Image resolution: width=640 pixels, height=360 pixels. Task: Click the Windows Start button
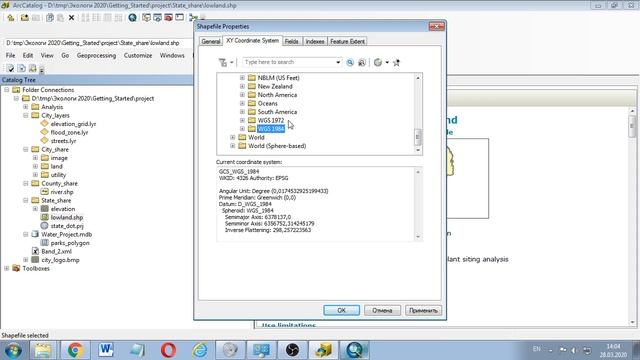[x=13, y=350]
